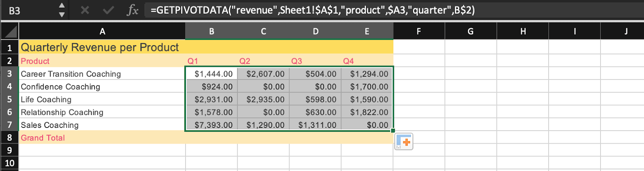
Task: Click the Quarterly Revenue per Product title cell
Action: tap(100, 48)
